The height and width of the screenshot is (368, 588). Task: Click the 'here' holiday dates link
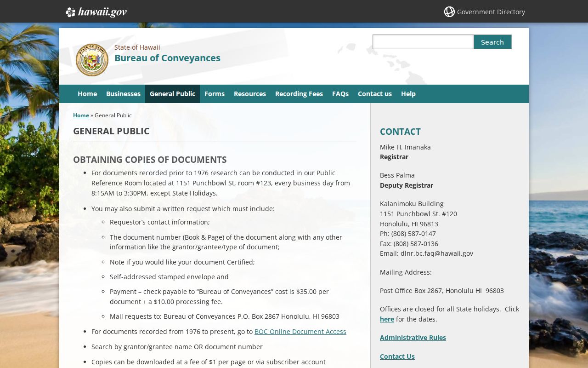(387, 319)
